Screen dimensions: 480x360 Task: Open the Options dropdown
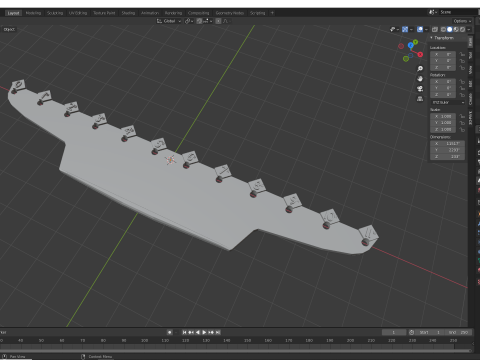pos(462,21)
